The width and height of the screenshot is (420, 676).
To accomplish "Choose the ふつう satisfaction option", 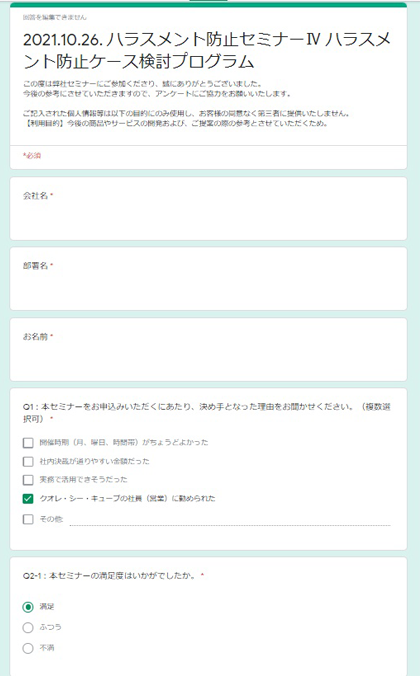I will pos(28,627).
